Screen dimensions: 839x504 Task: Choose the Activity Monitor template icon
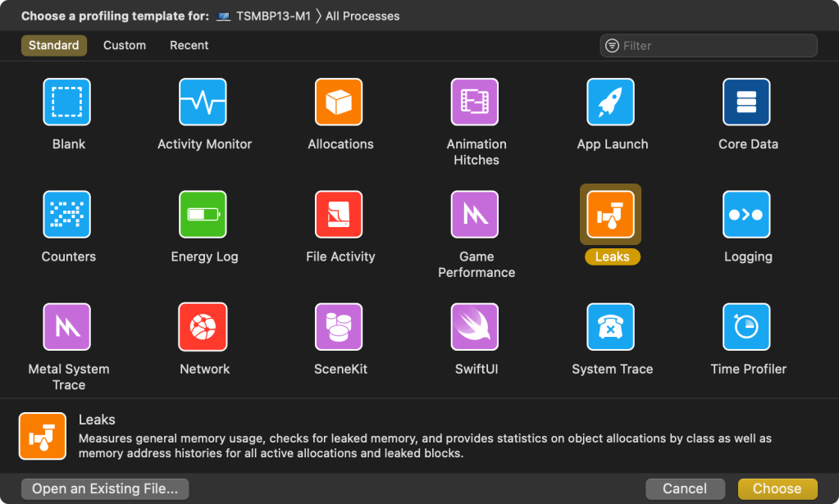tap(203, 102)
